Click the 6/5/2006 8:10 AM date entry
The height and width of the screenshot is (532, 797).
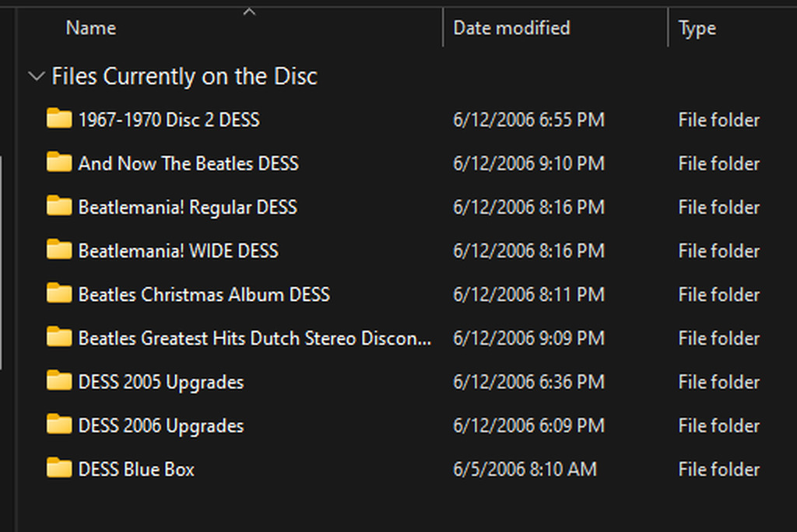click(x=525, y=469)
